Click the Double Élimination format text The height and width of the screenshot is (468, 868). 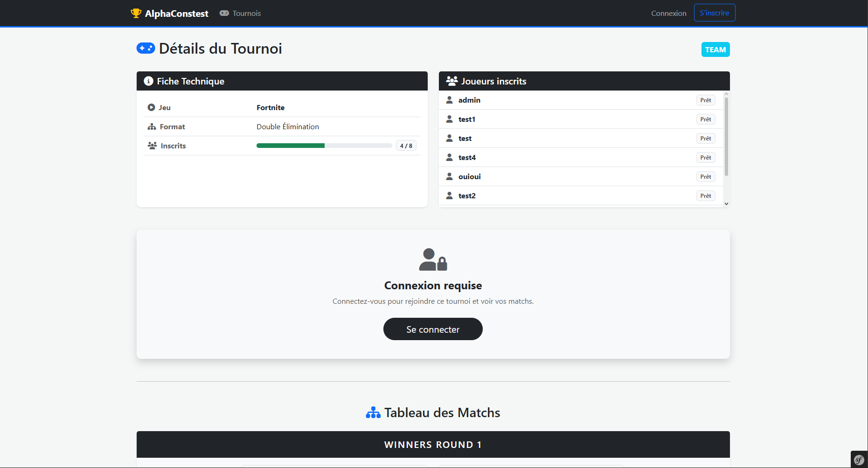[288, 126]
